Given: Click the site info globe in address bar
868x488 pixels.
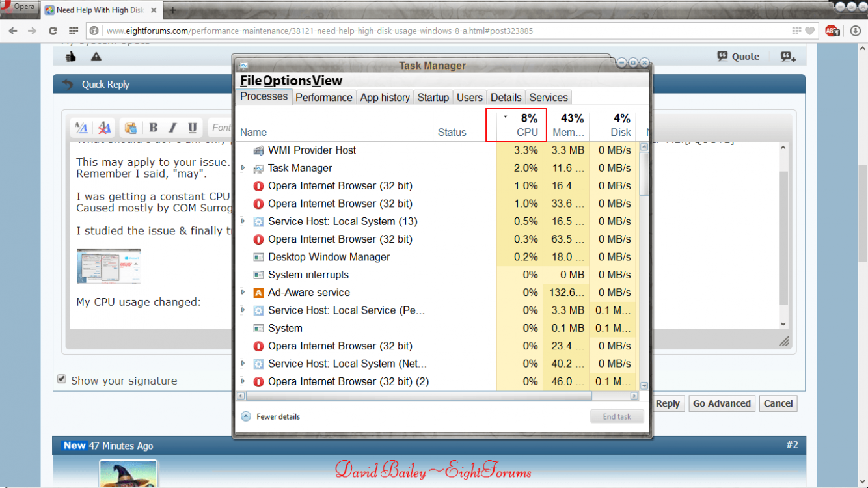Looking at the screenshot, I should click(94, 31).
